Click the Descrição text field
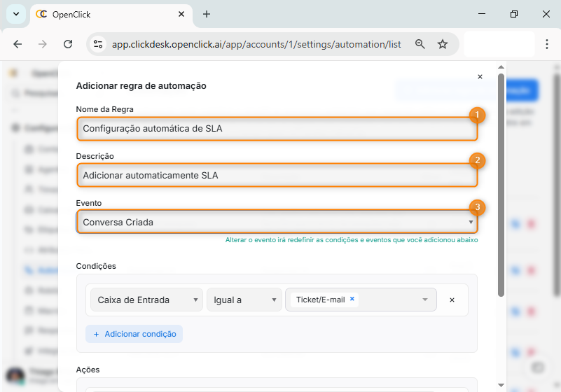 tap(277, 176)
